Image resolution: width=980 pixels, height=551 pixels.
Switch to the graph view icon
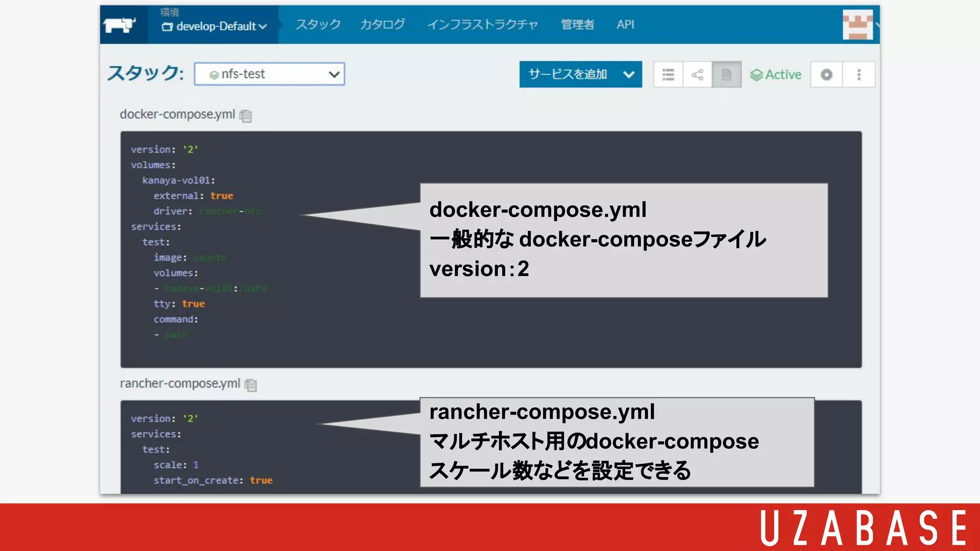pos(697,75)
